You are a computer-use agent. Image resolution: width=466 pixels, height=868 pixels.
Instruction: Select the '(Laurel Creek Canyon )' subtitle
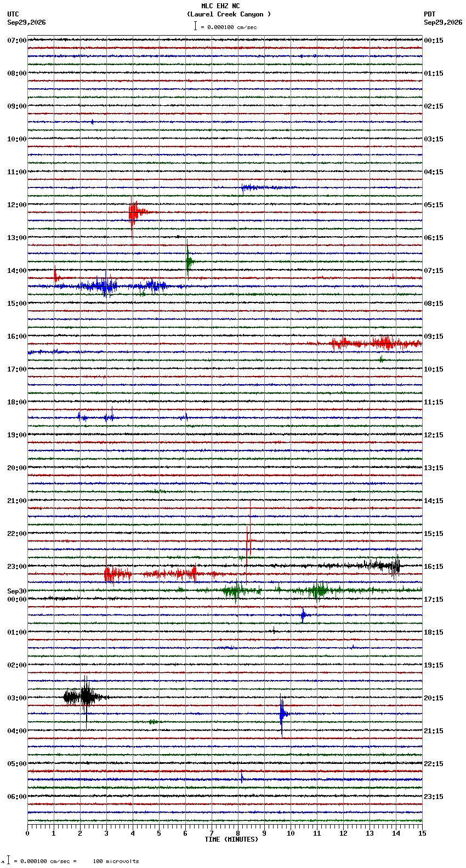point(229,14)
